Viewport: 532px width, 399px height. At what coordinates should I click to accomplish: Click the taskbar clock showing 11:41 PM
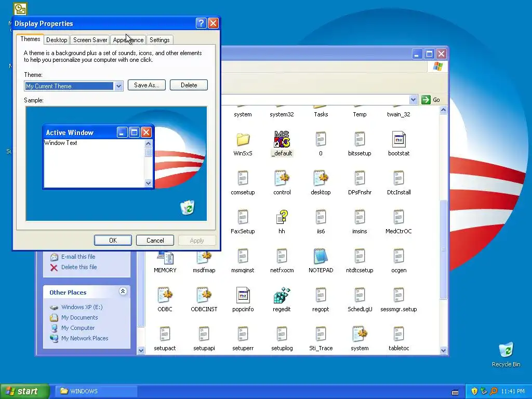tap(513, 392)
